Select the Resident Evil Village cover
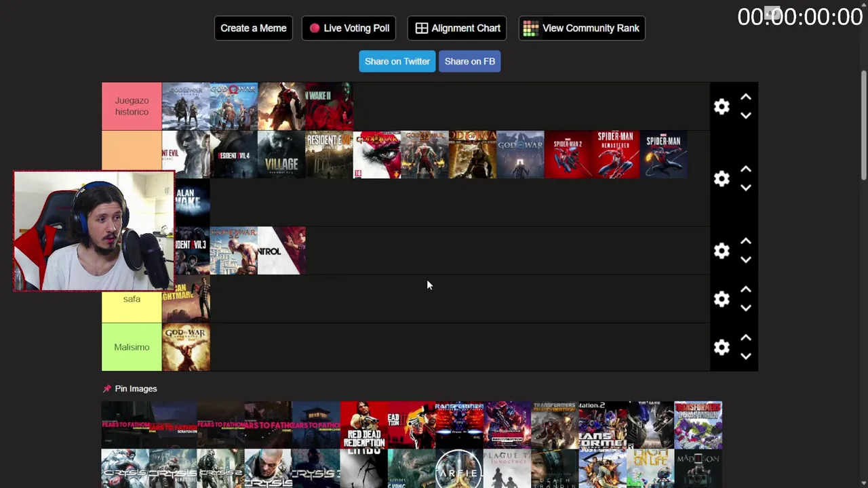Viewport: 868px width, 488px height. tap(281, 155)
